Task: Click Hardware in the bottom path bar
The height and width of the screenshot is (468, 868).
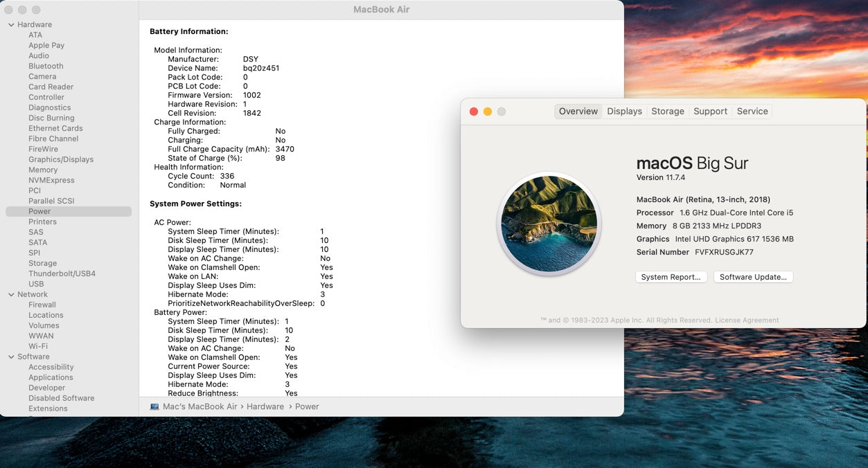Action: (x=265, y=406)
